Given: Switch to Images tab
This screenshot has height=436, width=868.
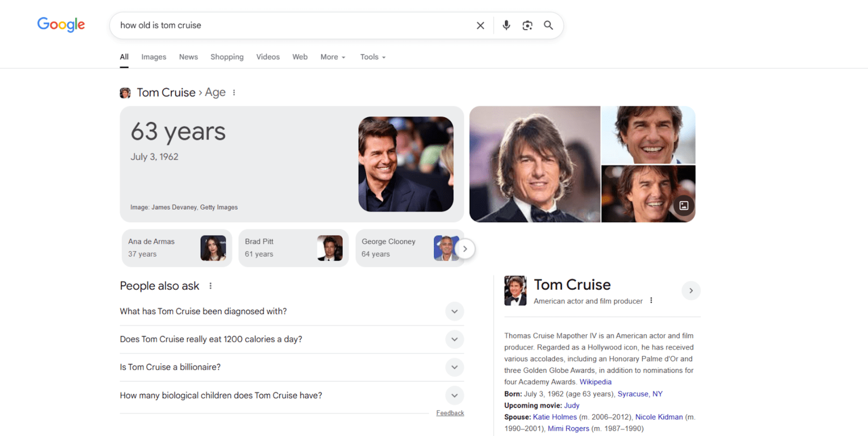Looking at the screenshot, I should 154,57.
